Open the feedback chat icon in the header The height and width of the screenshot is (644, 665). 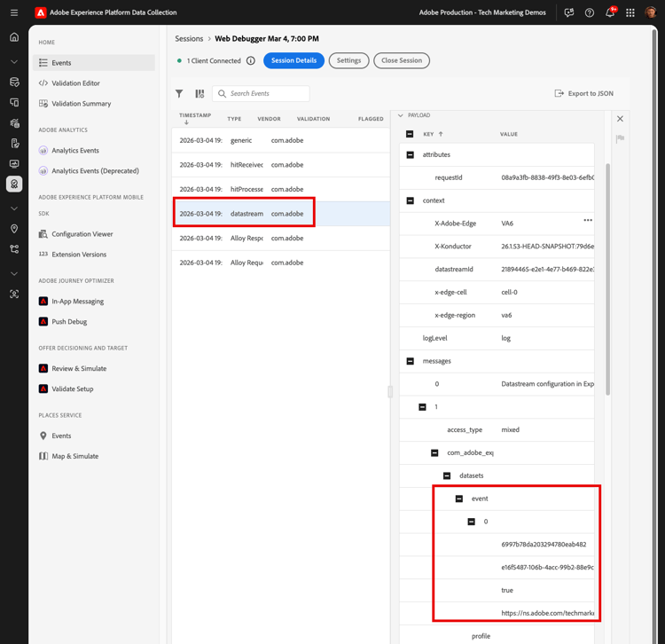click(569, 12)
